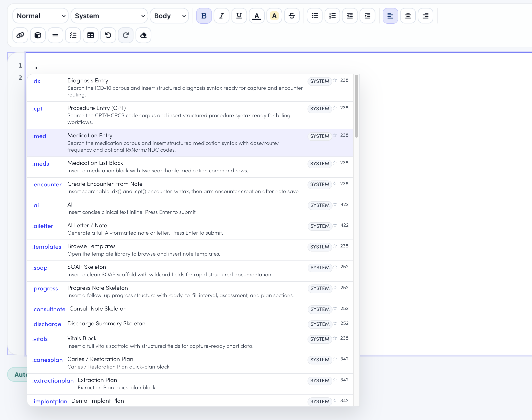Increase the indent level
Image resolution: width=532 pixels, height=420 pixels.
coord(368,16)
